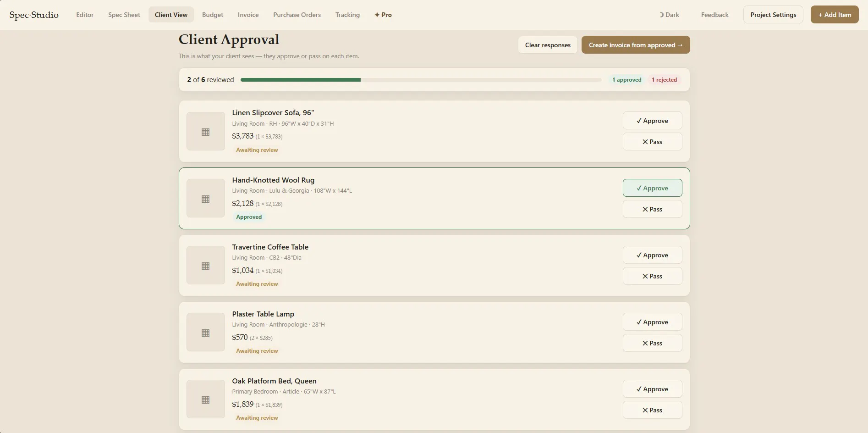Go to the Budget tab
The width and height of the screenshot is (868, 433).
(213, 15)
